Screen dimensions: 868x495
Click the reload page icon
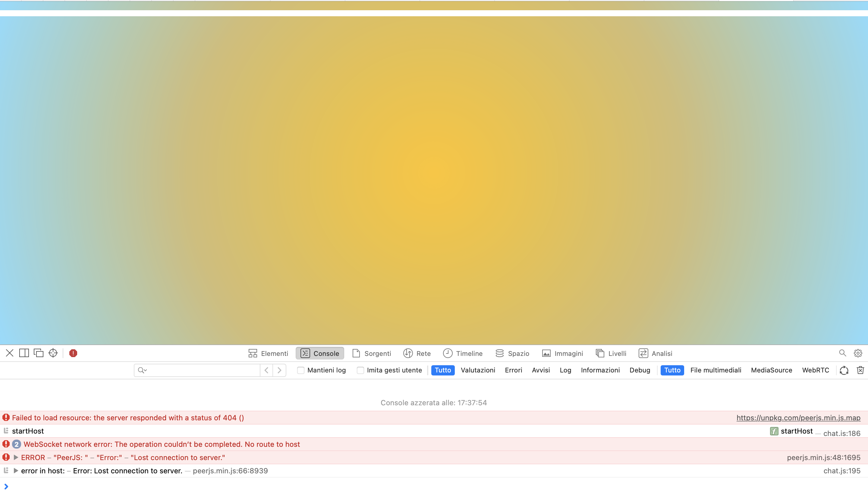pyautogui.click(x=844, y=370)
